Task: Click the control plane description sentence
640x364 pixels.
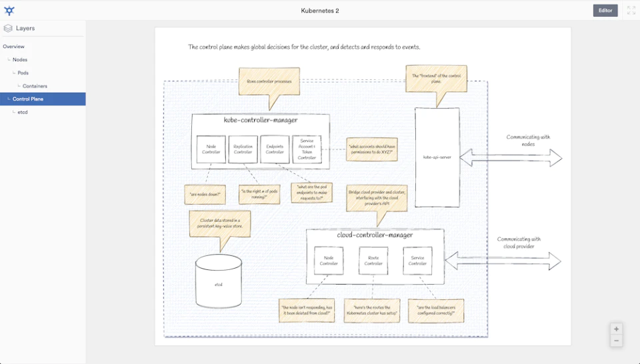Action: [x=304, y=47]
